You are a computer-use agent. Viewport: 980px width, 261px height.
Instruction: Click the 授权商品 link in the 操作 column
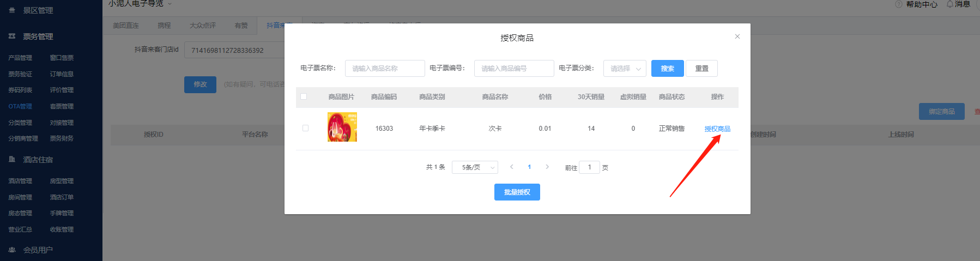click(717, 129)
